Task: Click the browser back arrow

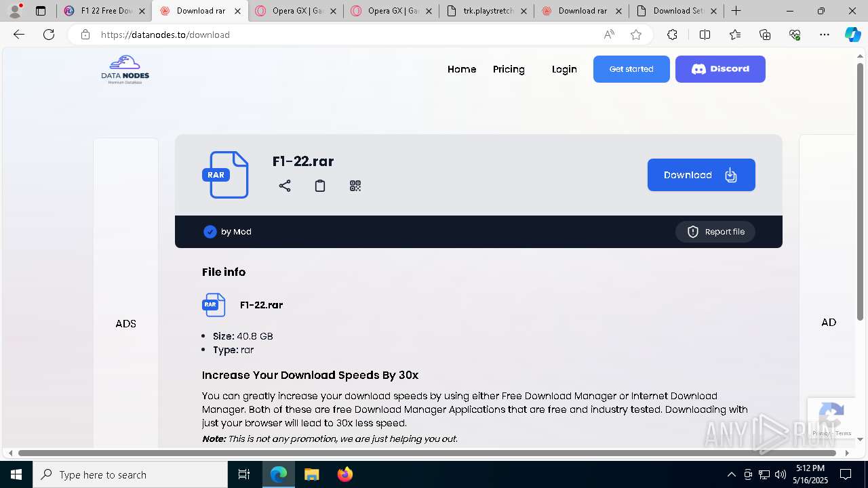Action: click(x=19, y=35)
